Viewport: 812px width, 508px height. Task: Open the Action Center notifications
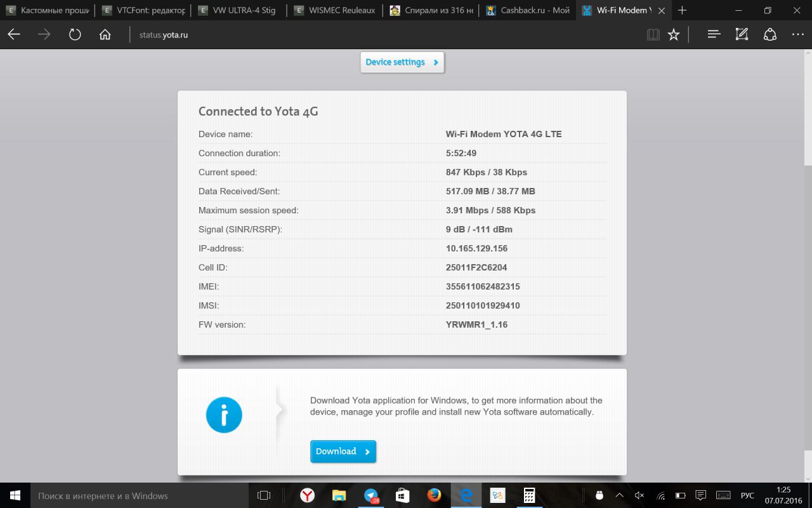click(x=700, y=495)
